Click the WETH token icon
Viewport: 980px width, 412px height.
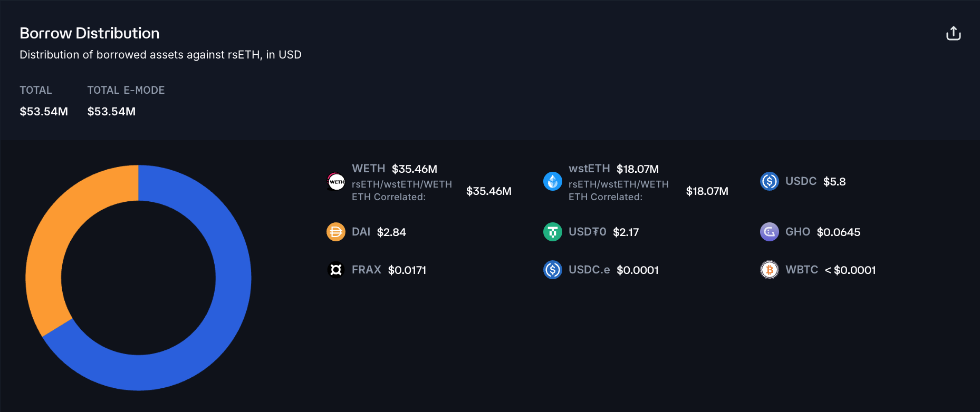(336, 182)
